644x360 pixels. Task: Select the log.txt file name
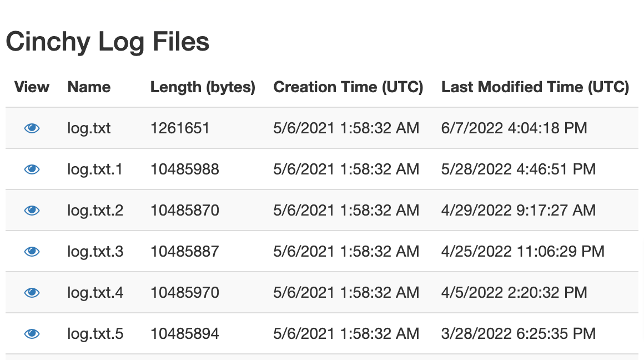pyautogui.click(x=89, y=128)
